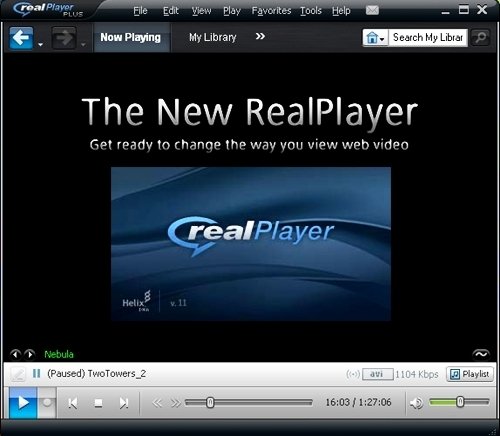The width and height of the screenshot is (500, 436).
Task: Click the Stop playback button
Action: (98, 403)
